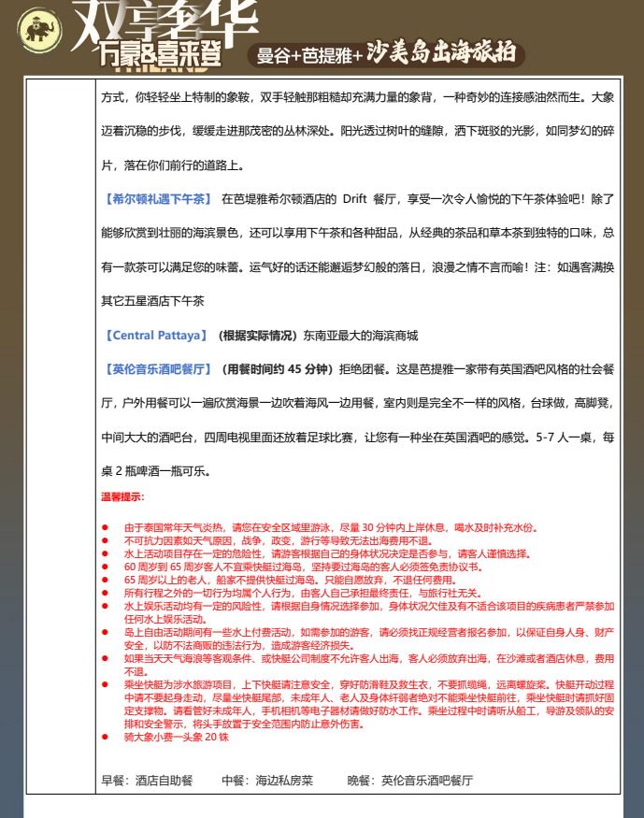Click the line 桌 2 瓶啤酒一瓶可乐
Viewport: 644px width, 818px height.
pyautogui.click(x=156, y=471)
